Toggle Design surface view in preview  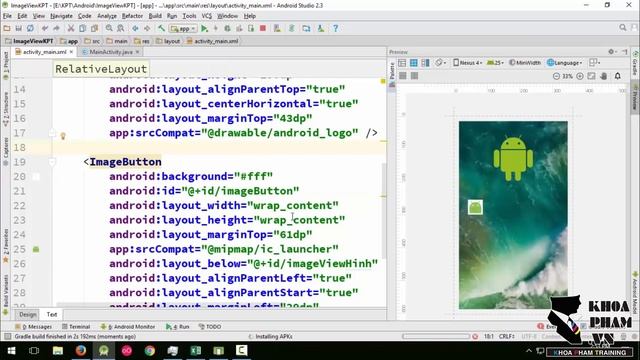click(x=402, y=63)
